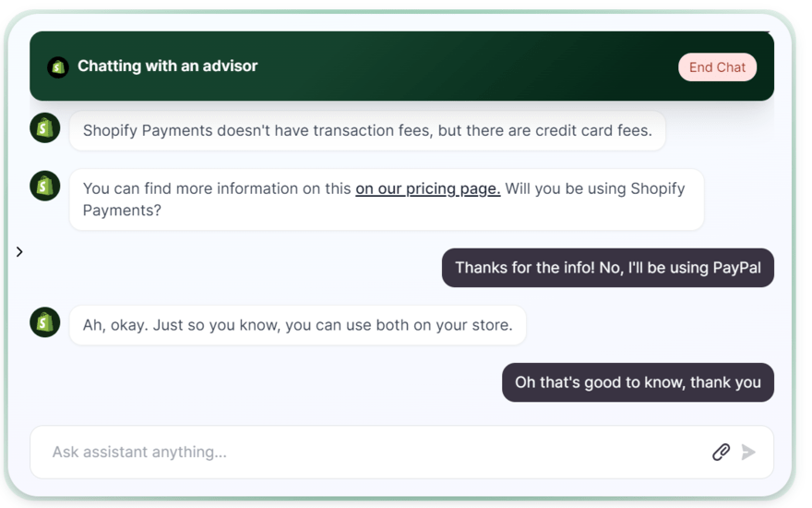Viewport: 812px width, 508px height.
Task: Click 'credit card fees' text in first message
Action: click(593, 130)
